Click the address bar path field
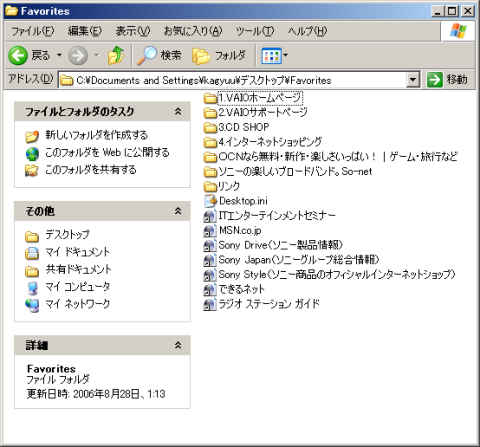 point(233,80)
